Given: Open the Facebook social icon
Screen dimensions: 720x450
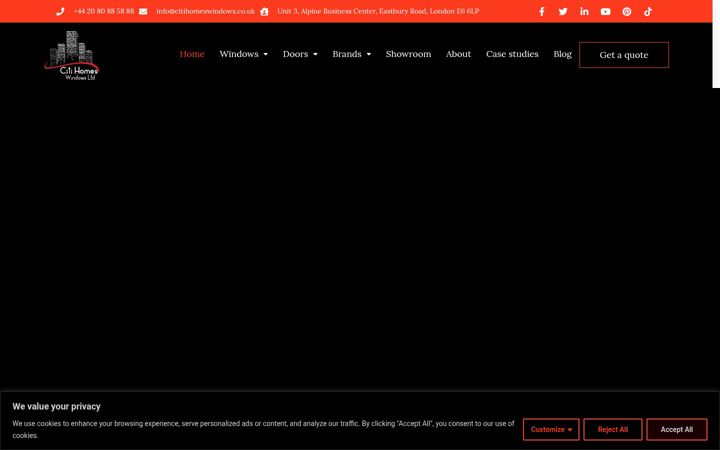Looking at the screenshot, I should click(x=542, y=11).
